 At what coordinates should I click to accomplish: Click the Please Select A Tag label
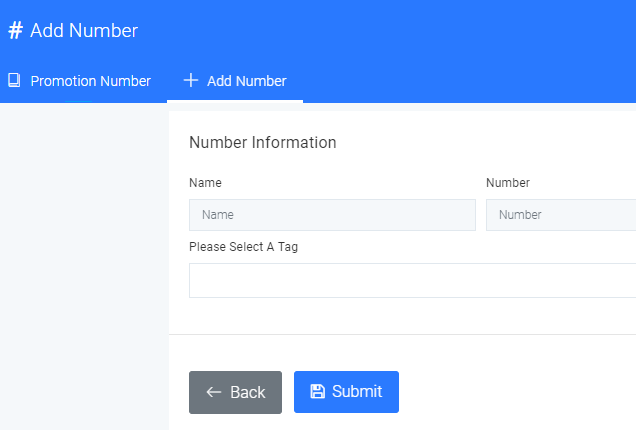click(243, 247)
